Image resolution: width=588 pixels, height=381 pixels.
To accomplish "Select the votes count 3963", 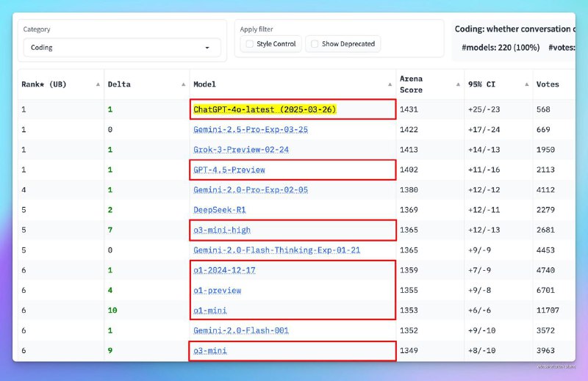I will [545, 351].
